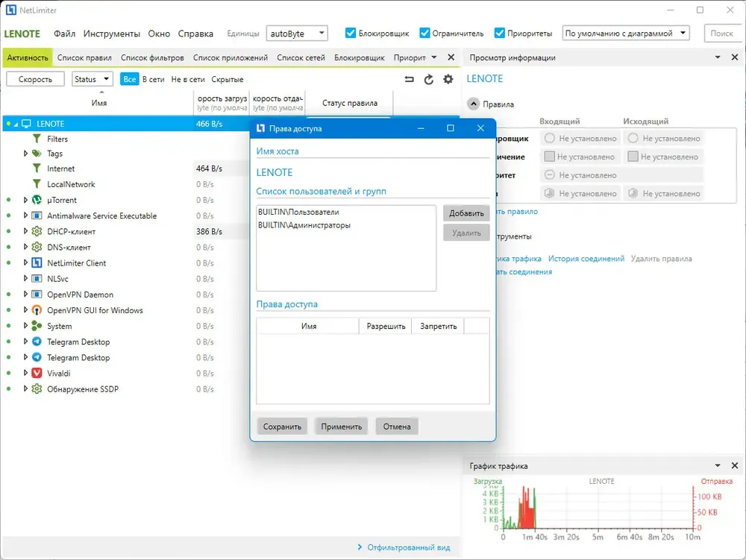
Task: Click the Antimalware Service Executable icon
Action: point(37,215)
